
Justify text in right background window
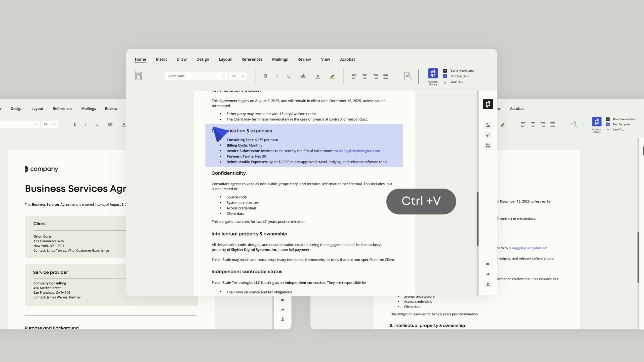(x=553, y=124)
